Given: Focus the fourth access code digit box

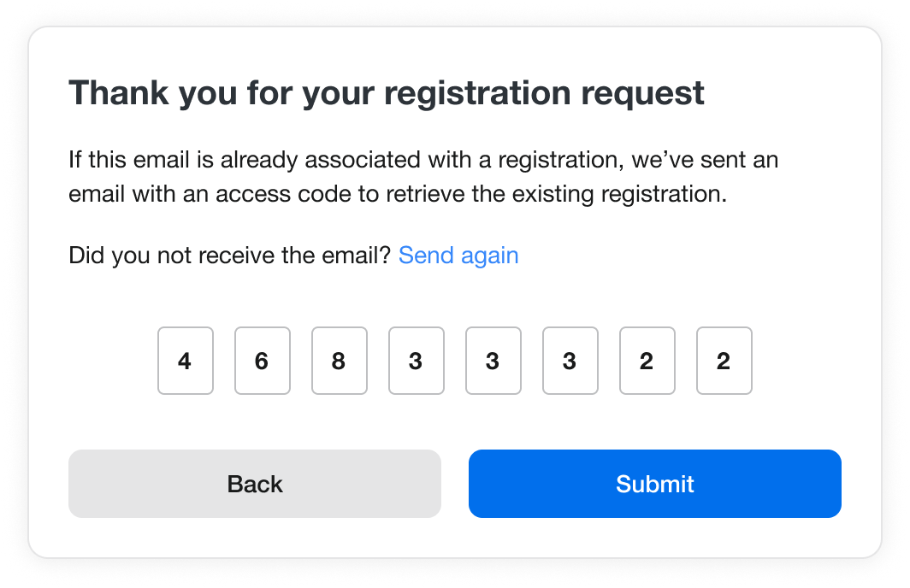Looking at the screenshot, I should [417, 361].
